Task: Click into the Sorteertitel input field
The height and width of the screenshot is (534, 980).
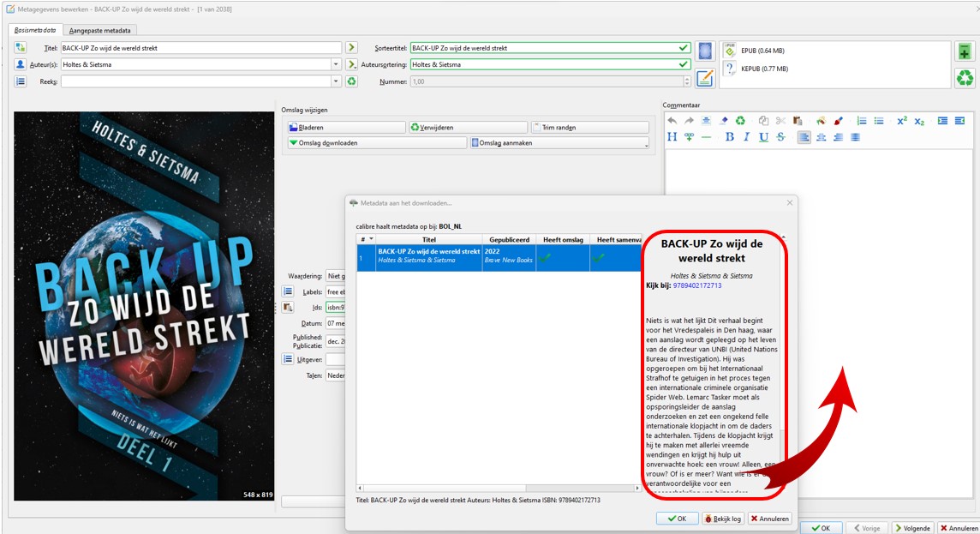Action: 550,47
